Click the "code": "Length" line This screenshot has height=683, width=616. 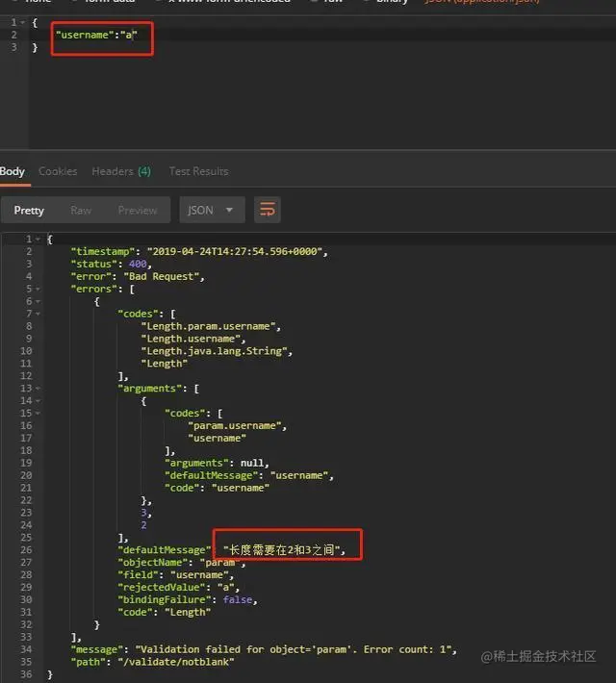165,612
